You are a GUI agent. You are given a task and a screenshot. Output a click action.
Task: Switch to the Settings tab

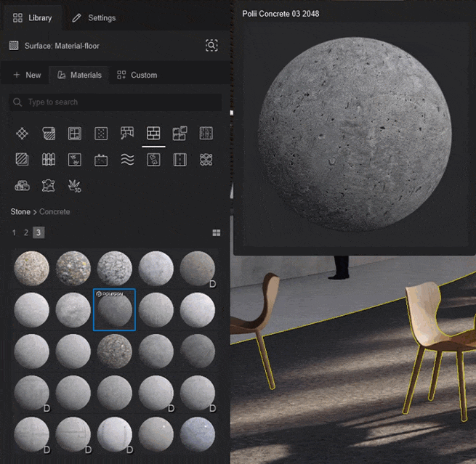pos(94,17)
